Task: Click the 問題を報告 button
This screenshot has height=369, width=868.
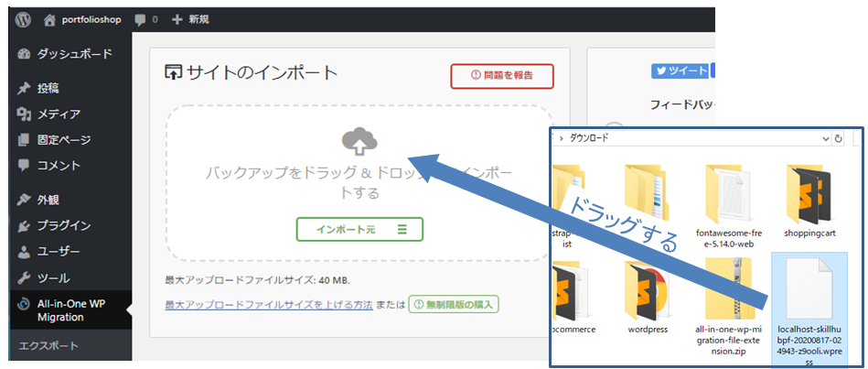Action: click(502, 77)
